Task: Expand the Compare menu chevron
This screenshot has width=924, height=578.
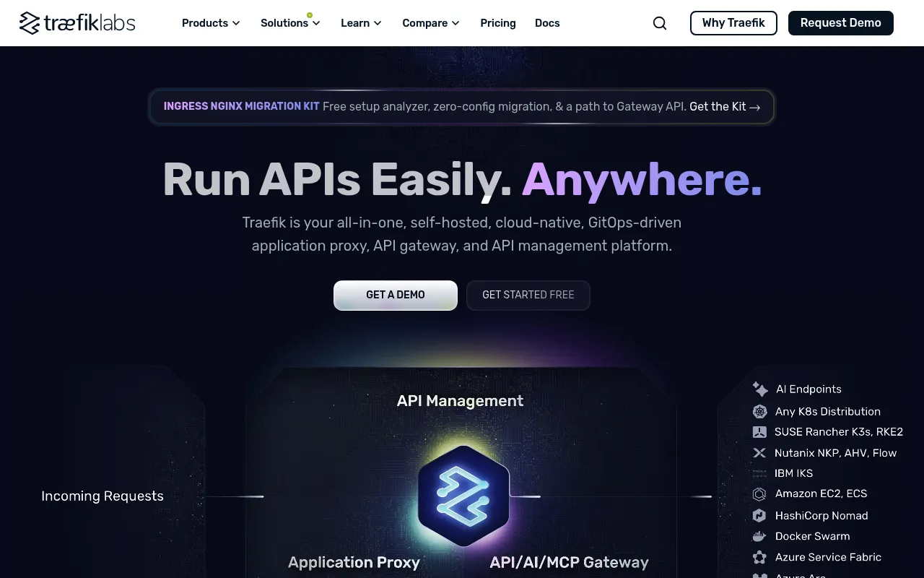Action: [x=456, y=23]
